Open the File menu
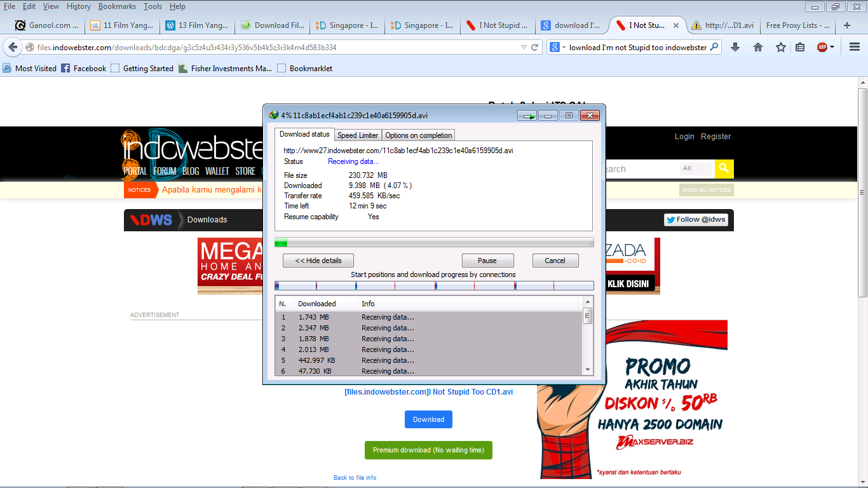This screenshot has height=488, width=868. pos(10,6)
